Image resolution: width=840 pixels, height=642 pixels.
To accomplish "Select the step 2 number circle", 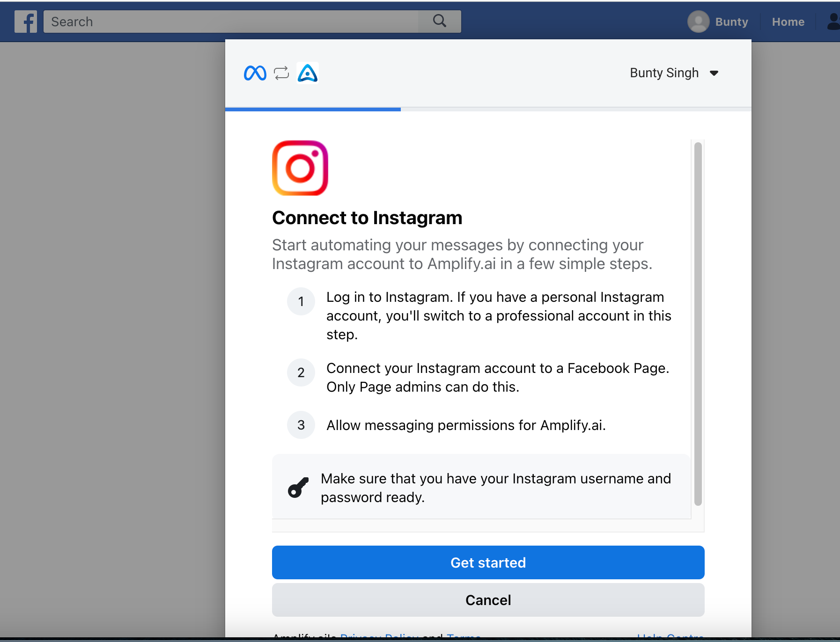I will pos(301,372).
